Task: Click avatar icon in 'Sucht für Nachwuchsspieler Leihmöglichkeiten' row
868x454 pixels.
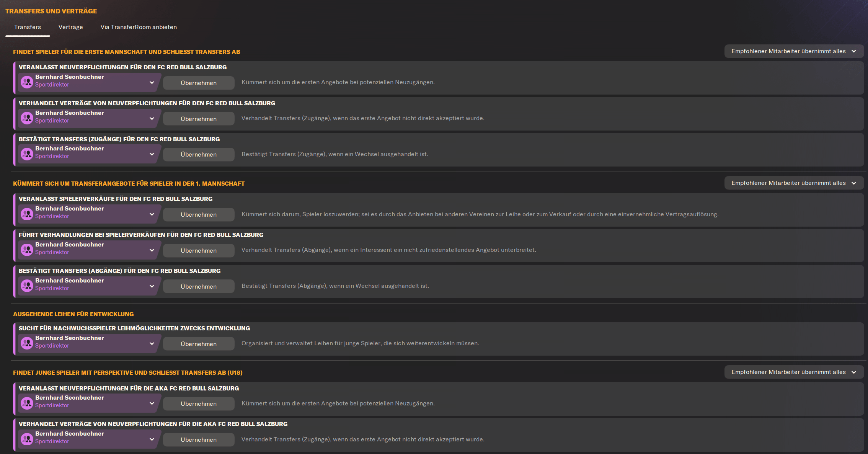Action: [x=27, y=343]
